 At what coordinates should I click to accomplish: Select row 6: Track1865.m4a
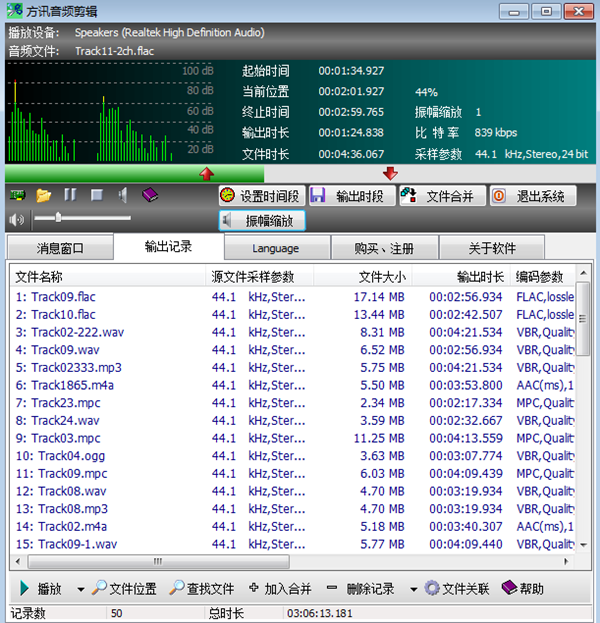292,385
